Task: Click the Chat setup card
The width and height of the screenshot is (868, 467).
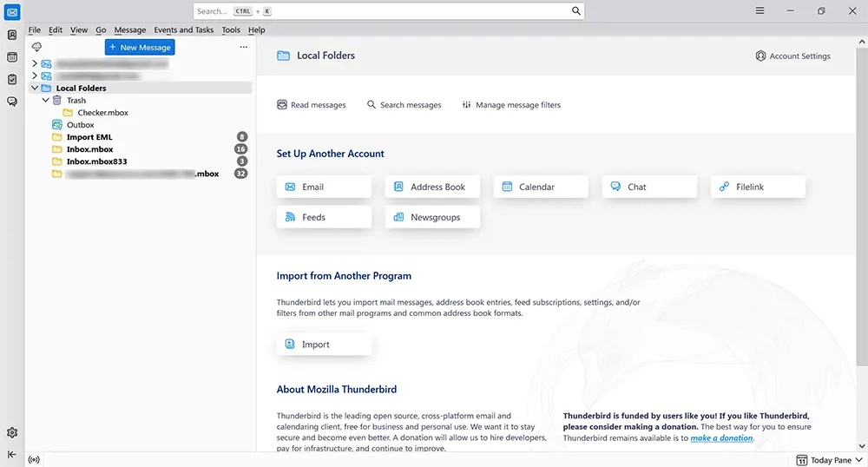Action: coord(649,187)
